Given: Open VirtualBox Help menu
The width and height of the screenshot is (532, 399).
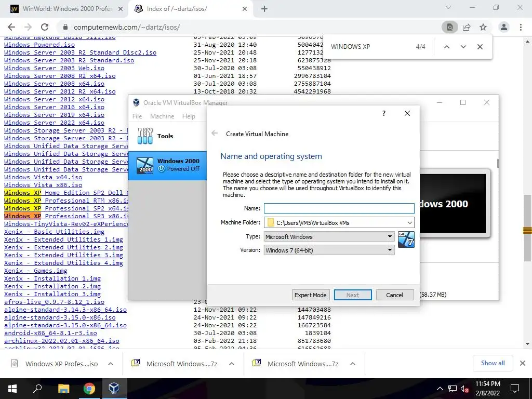Looking at the screenshot, I should point(189,116).
